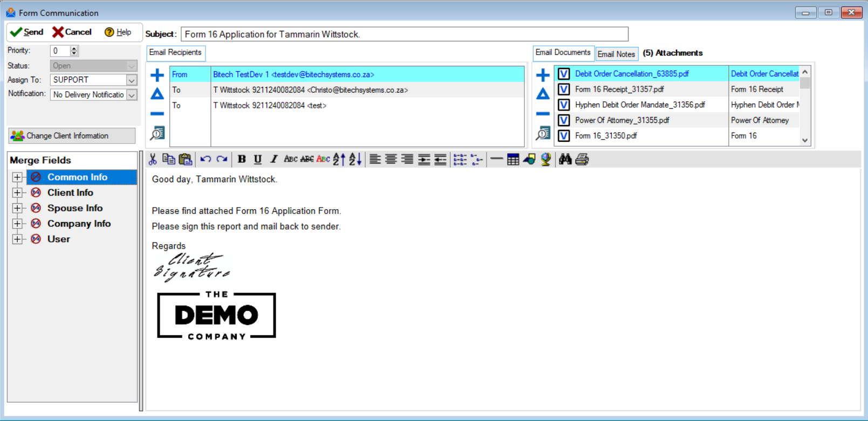This screenshot has height=421, width=868.
Task: Uncheck the Power Of Attorney_31355.pdf attachment
Action: point(563,120)
